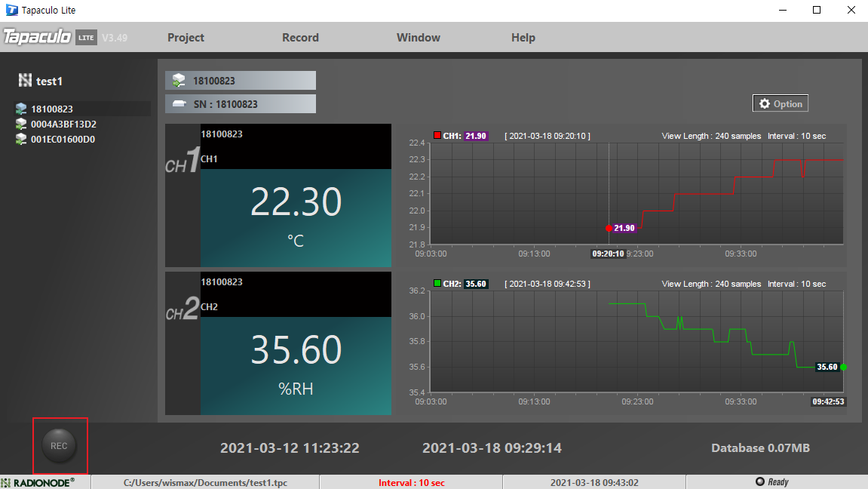Click the Ready status indicator icon
Viewport: 868px width, 489px height.
coord(760,481)
